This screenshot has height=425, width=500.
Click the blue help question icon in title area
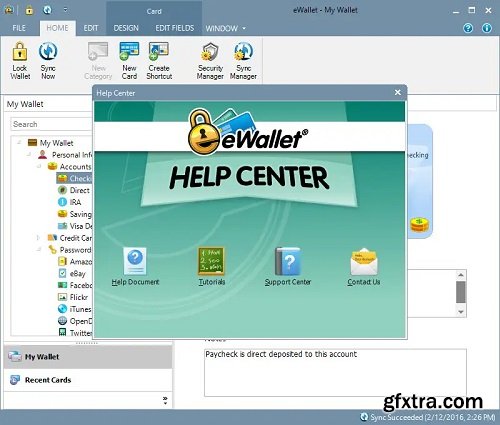click(468, 28)
